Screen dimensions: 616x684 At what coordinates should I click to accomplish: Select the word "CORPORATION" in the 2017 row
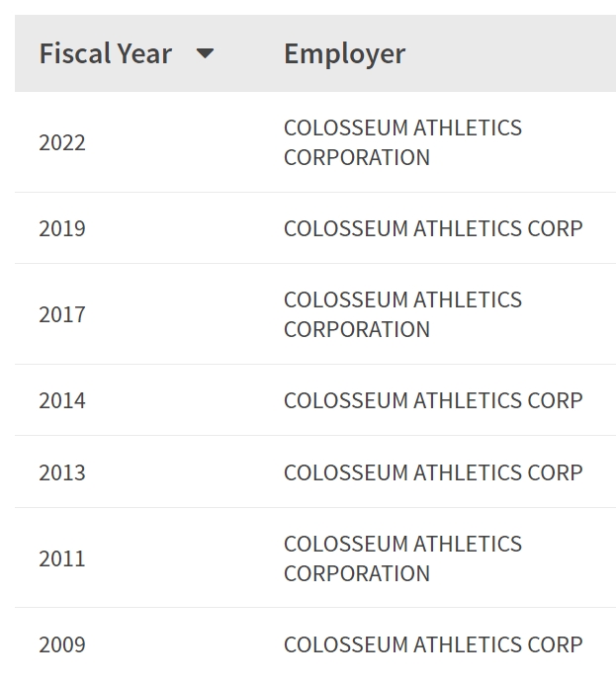pos(356,329)
